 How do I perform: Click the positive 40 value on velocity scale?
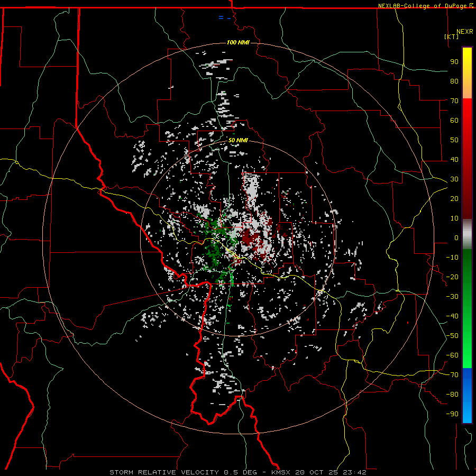[454, 159]
